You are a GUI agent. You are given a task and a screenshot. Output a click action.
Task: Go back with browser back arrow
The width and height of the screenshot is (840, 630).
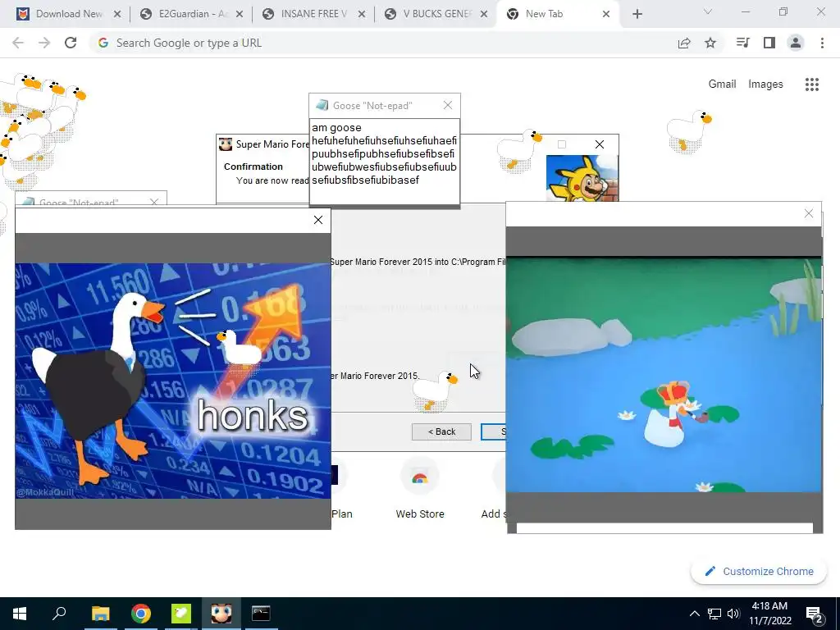point(18,43)
